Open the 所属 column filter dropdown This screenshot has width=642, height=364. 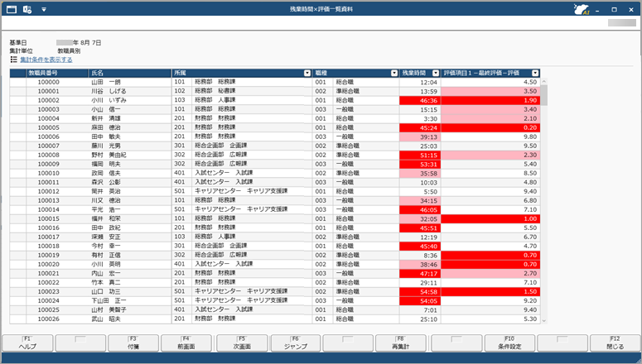tap(307, 73)
